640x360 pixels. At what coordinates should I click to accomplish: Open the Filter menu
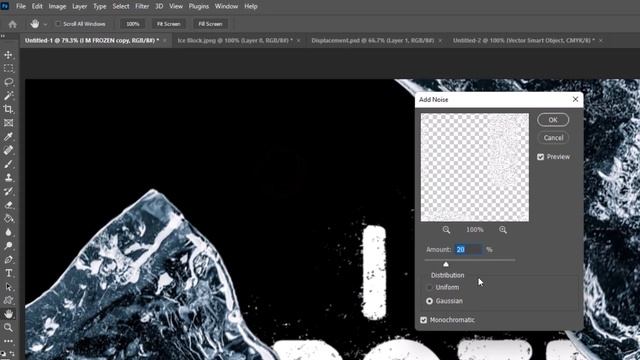(x=142, y=6)
